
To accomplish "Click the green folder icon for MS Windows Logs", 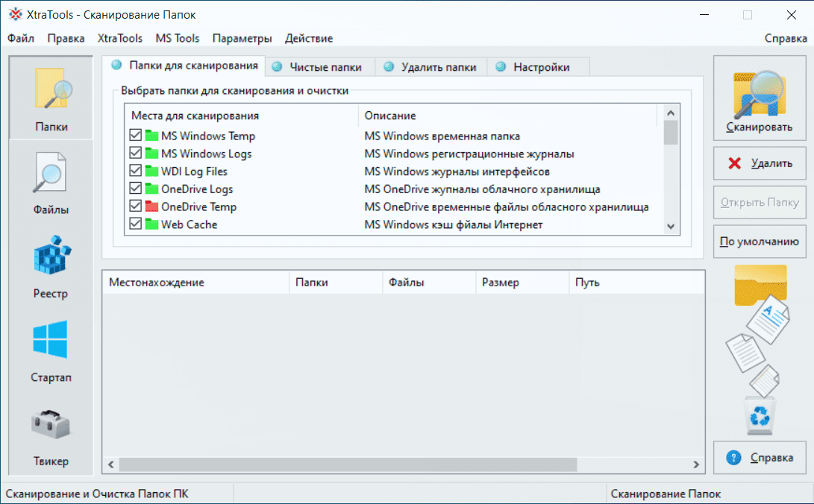I will click(x=151, y=154).
